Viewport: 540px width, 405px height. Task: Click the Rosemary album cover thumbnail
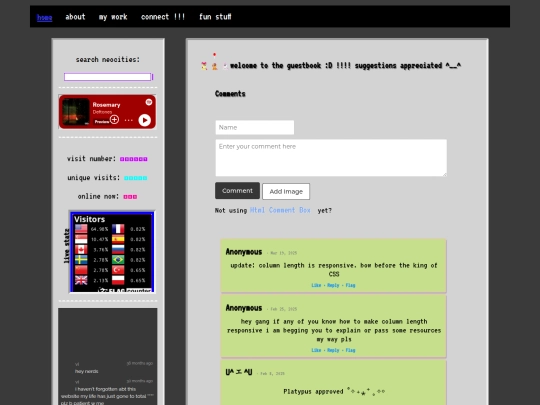[76, 112]
